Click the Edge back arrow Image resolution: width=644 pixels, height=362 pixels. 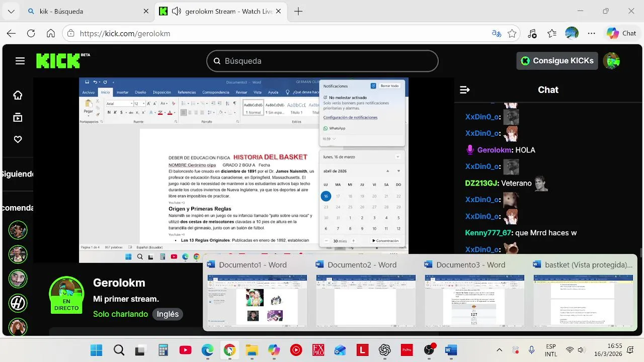(x=11, y=33)
